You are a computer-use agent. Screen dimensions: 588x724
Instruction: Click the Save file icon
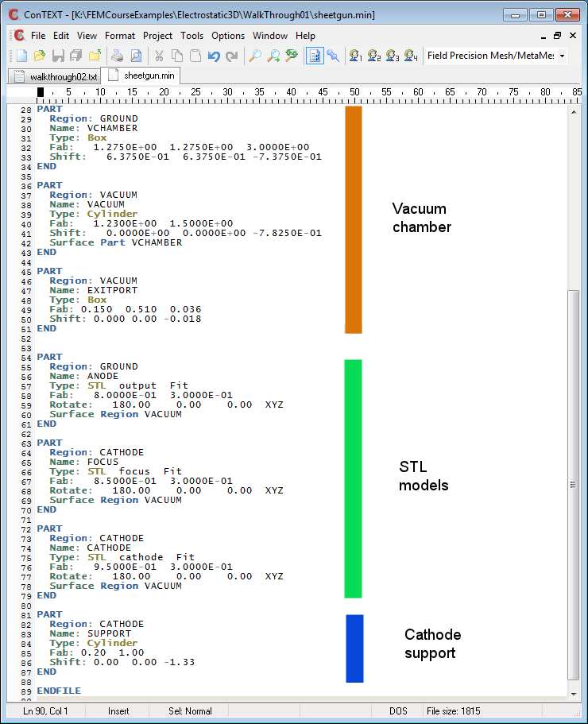[58, 56]
